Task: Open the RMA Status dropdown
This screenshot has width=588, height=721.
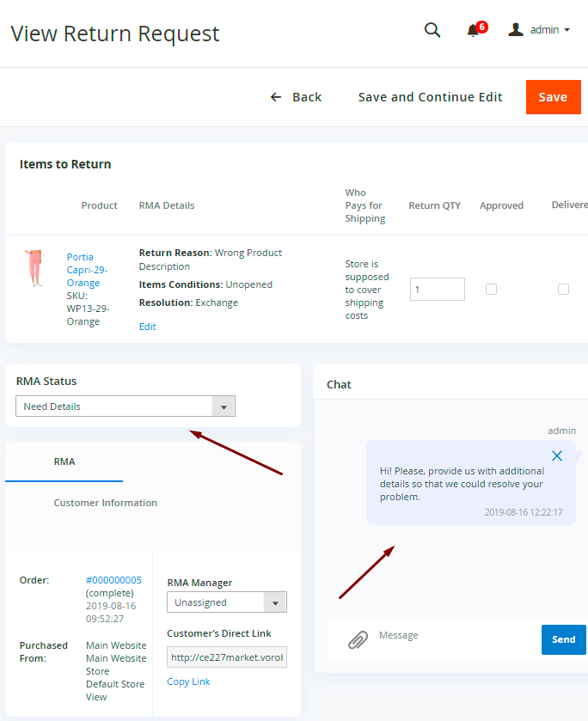Action: 126,406
